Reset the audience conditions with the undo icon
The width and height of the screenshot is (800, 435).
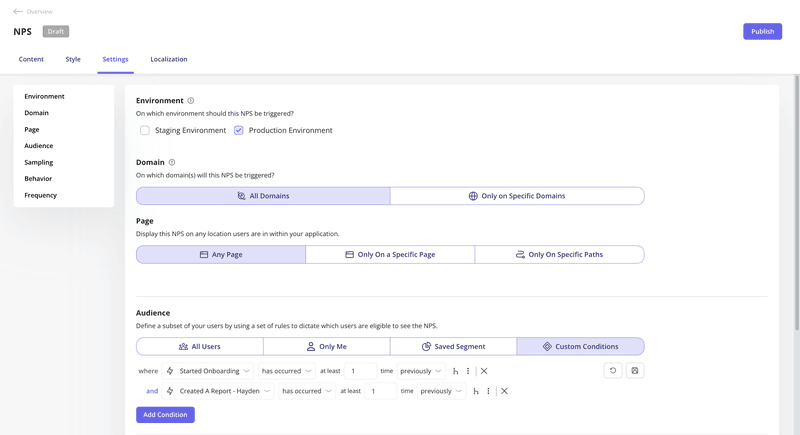(x=613, y=371)
